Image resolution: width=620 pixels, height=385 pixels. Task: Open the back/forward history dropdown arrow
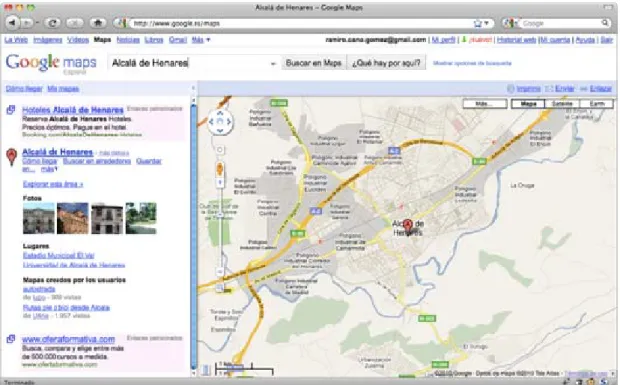coord(38,23)
